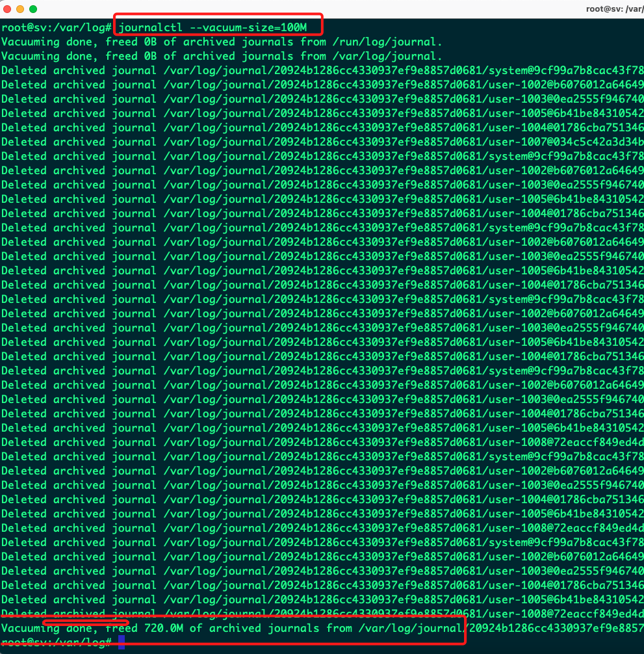Click the bottom root@sv:/var/log# prompt
The height and width of the screenshot is (654, 644).
pyautogui.click(x=57, y=642)
